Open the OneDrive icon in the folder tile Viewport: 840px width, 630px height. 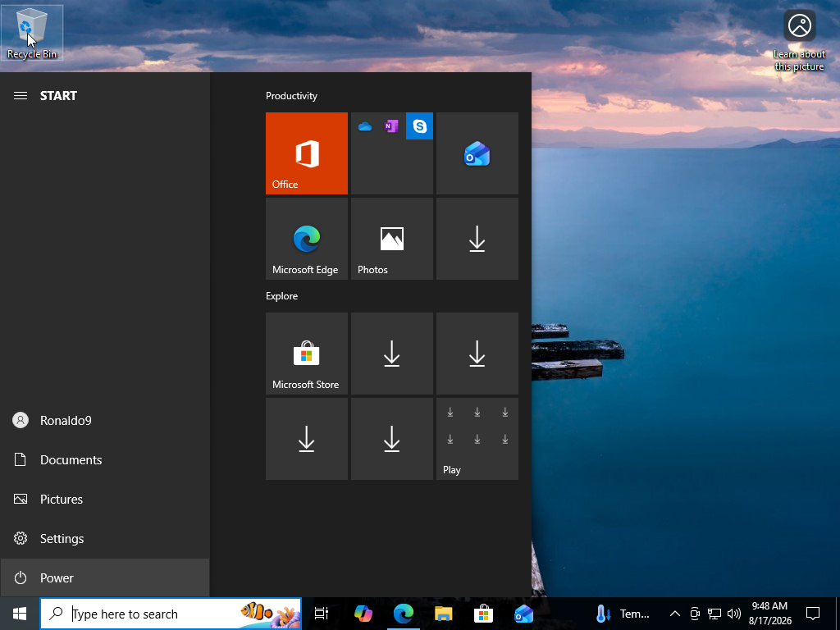click(365, 126)
